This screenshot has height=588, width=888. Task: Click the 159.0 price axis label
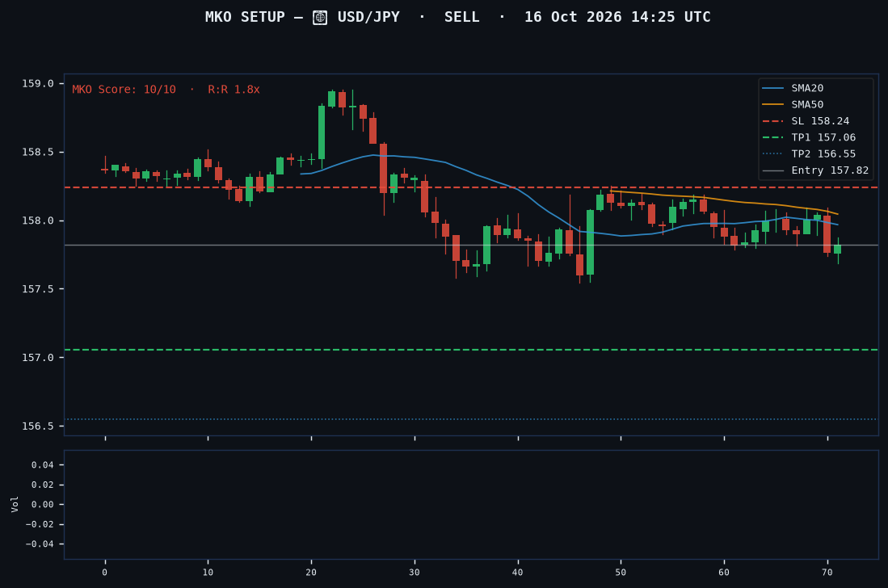click(38, 84)
